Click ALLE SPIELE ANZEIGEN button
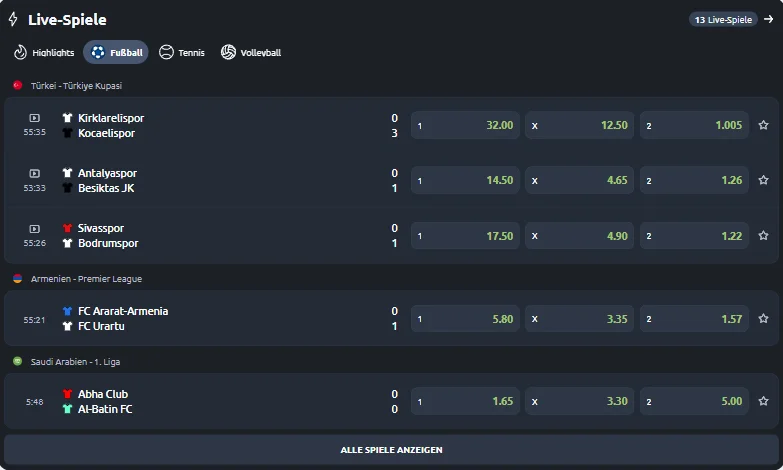Screen dimensions: 783x470 click(392, 450)
